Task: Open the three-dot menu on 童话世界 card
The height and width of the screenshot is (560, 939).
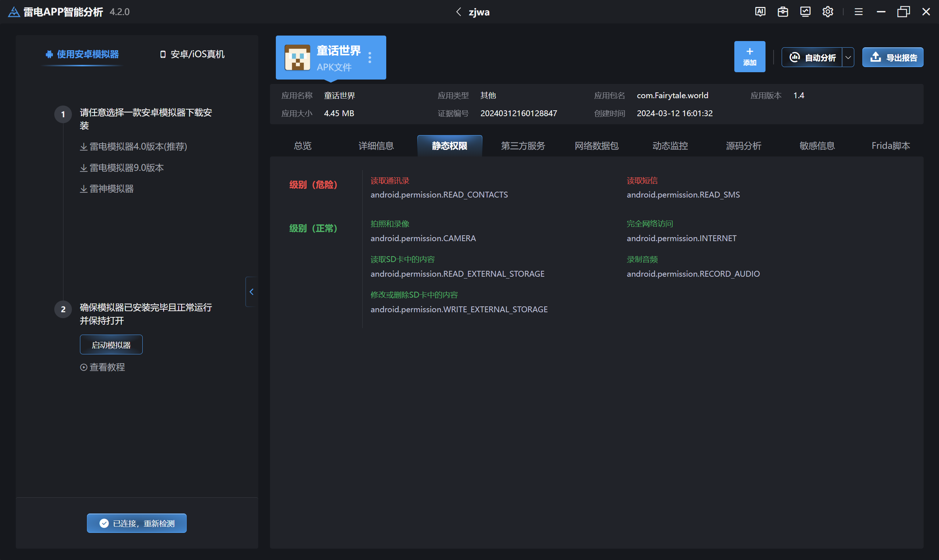Action: pyautogui.click(x=370, y=58)
